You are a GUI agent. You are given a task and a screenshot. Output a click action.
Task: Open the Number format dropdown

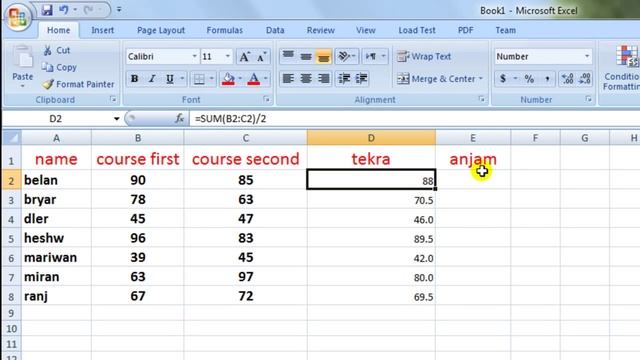tap(587, 57)
